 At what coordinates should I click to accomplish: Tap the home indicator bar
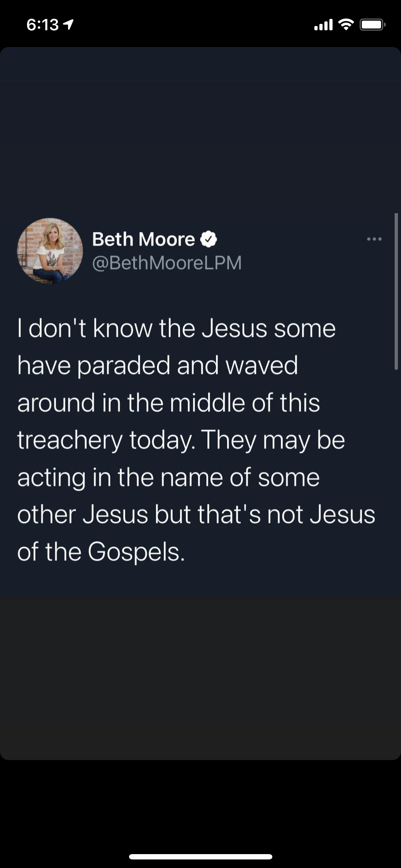200,856
